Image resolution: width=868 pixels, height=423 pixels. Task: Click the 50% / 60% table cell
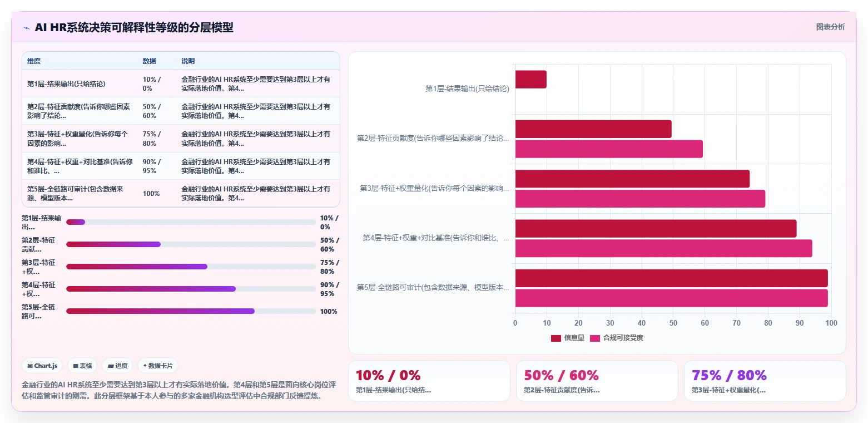pos(152,111)
